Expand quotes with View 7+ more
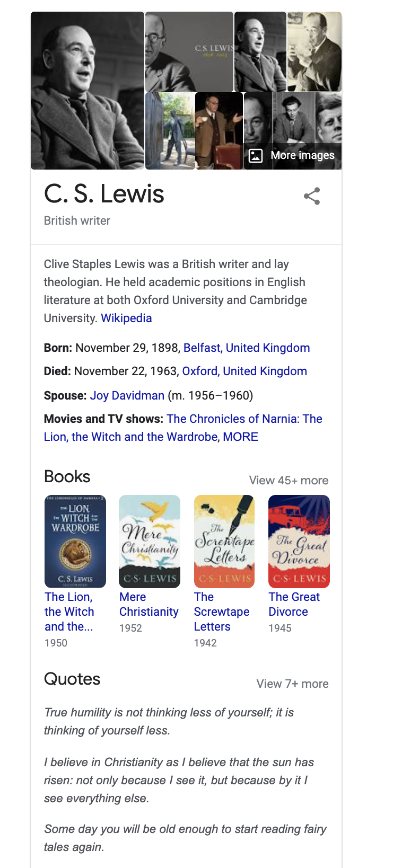 point(293,684)
